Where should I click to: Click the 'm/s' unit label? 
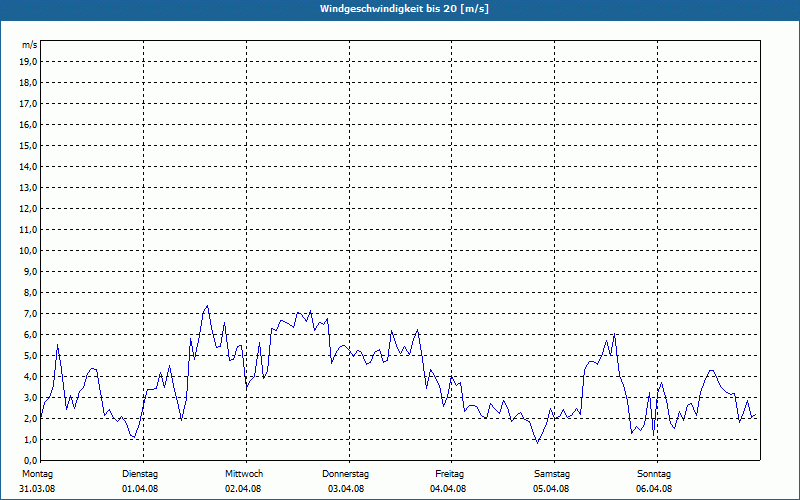(x=30, y=45)
